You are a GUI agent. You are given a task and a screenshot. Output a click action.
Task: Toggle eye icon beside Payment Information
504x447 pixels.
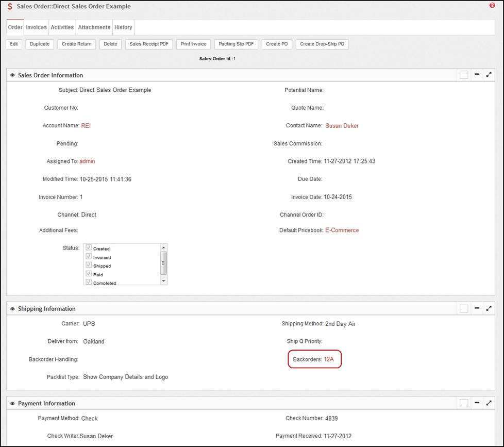pos(12,403)
